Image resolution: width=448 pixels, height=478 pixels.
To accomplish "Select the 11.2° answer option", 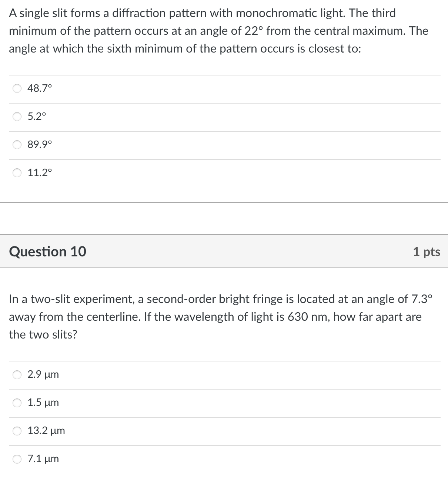I will pyautogui.click(x=17, y=173).
